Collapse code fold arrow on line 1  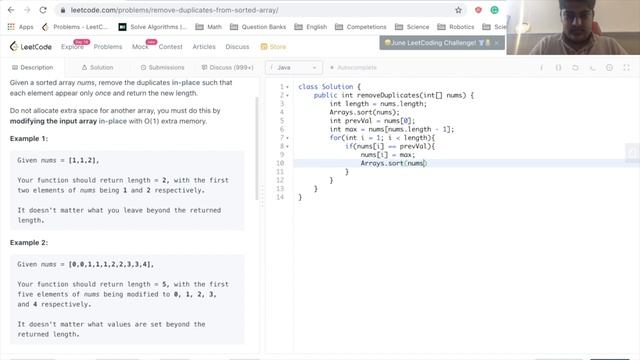287,87
